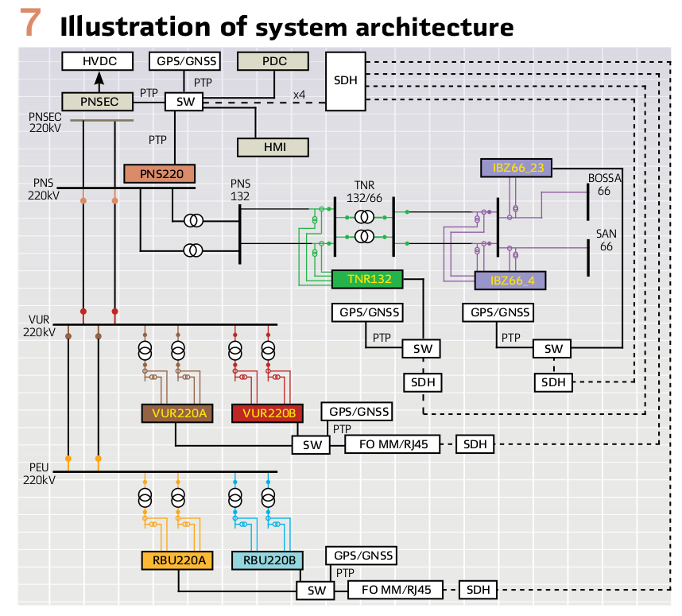This screenshot has height=616, width=682.
Task: Select the yellow RBU220A block
Action: coord(177,560)
